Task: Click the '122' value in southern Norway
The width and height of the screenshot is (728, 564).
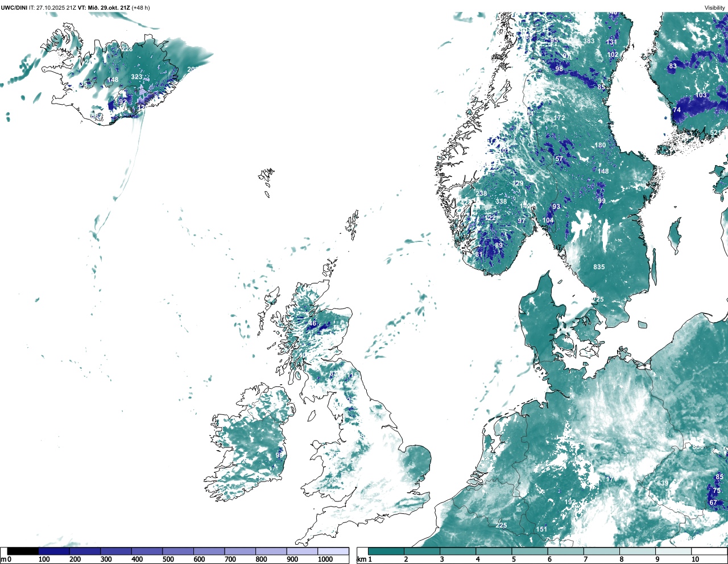Action: pos(490,218)
